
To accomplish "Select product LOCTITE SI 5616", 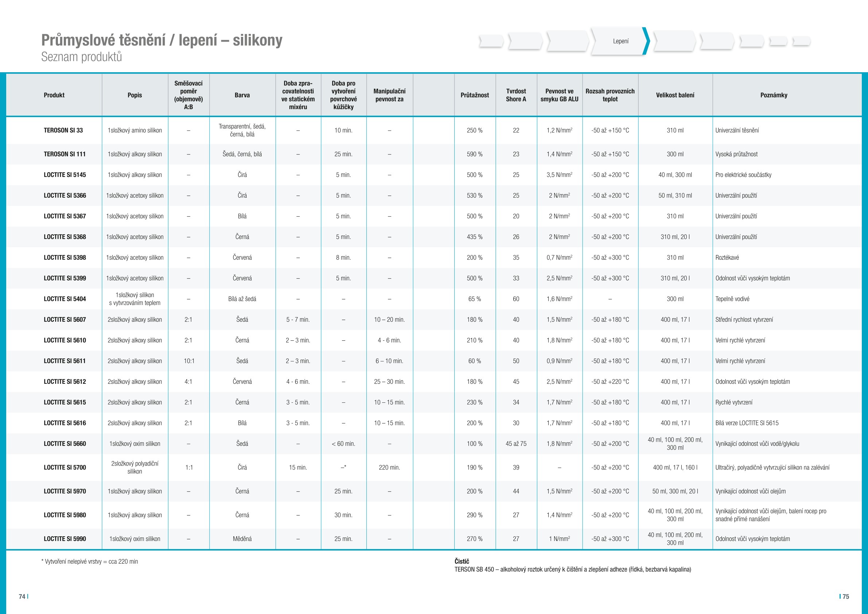I will [65, 423].
